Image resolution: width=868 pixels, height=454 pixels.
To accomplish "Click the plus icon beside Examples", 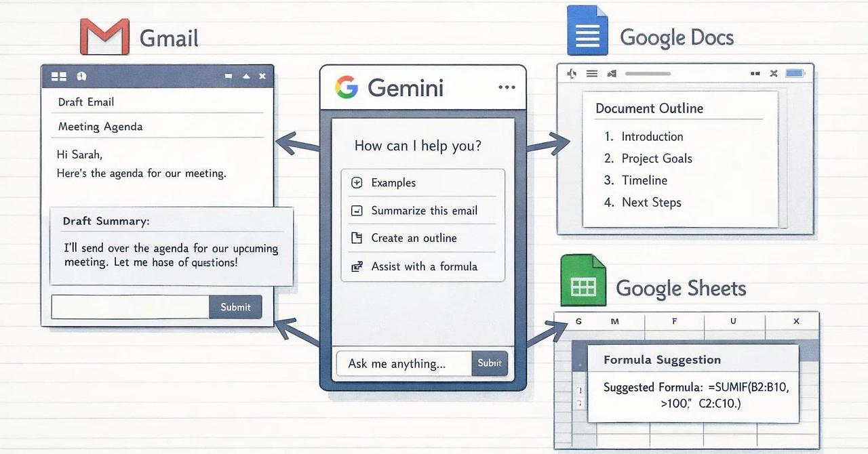I will [x=357, y=183].
